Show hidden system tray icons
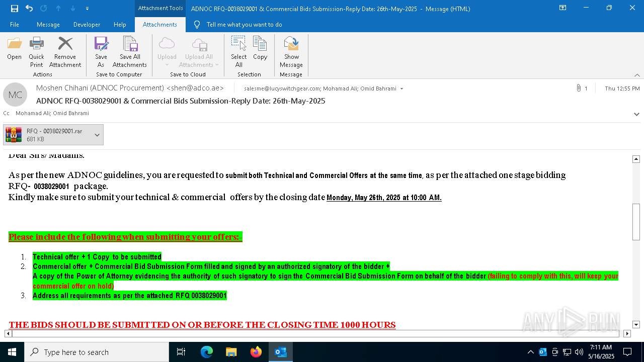The height and width of the screenshot is (362, 644). [x=530, y=352]
